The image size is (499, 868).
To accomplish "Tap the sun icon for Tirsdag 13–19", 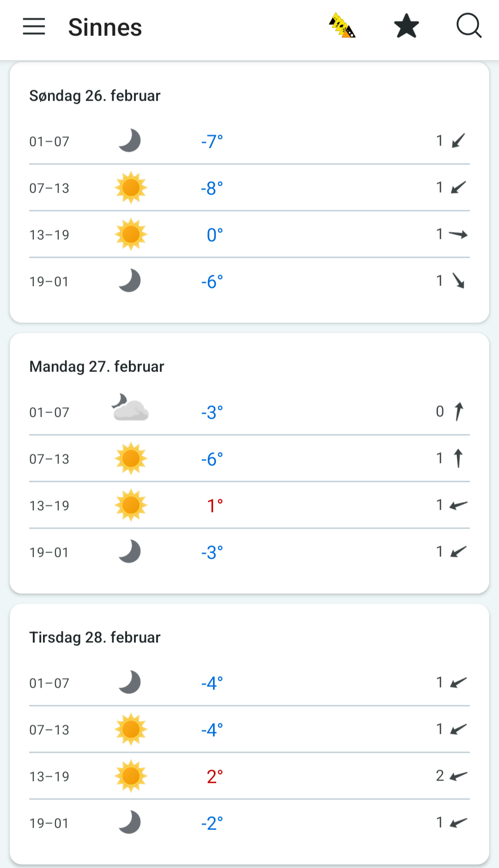I will coord(131,776).
